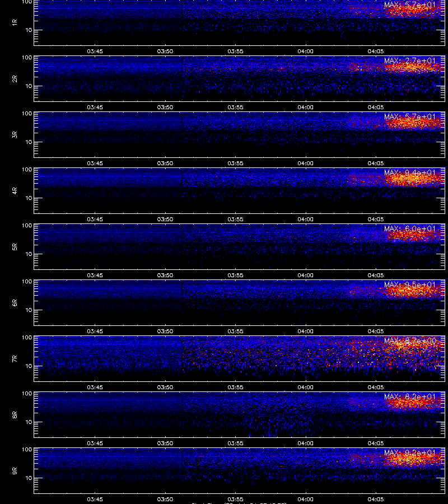Viewport: 448px width, 504px height.
Task: Click the 04:05 tick label under panel 1R
Action: [375, 52]
